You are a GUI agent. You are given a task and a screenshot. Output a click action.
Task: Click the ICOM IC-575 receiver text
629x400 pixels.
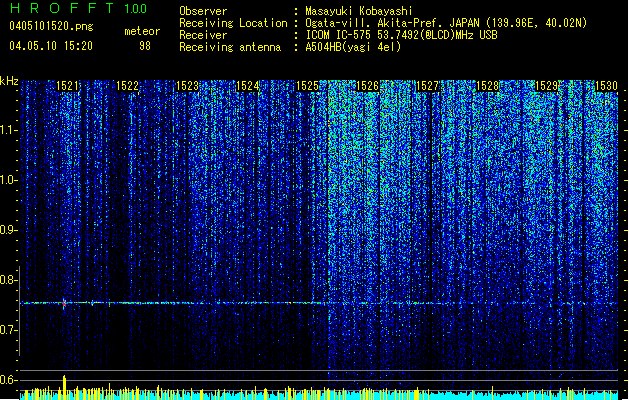401,35
